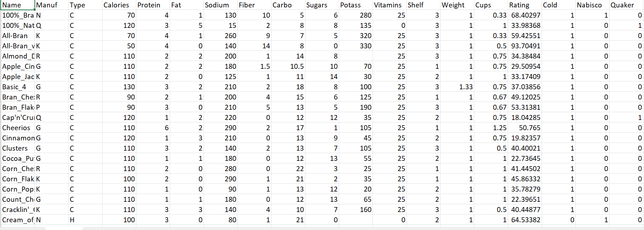Select the Vitamins header cell
This screenshot has width=644, height=230.
387,5
